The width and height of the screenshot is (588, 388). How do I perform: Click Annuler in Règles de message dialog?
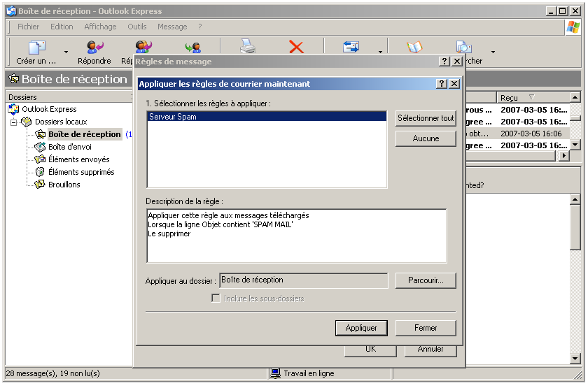430,350
